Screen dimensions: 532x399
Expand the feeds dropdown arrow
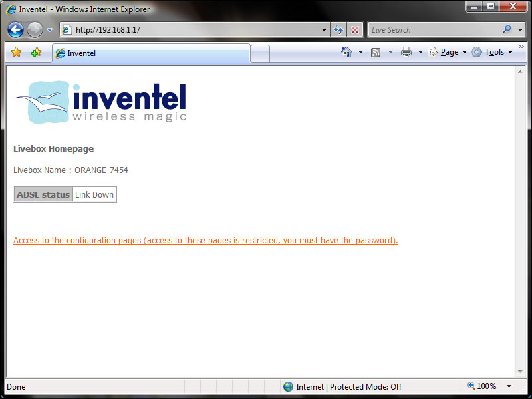point(390,52)
